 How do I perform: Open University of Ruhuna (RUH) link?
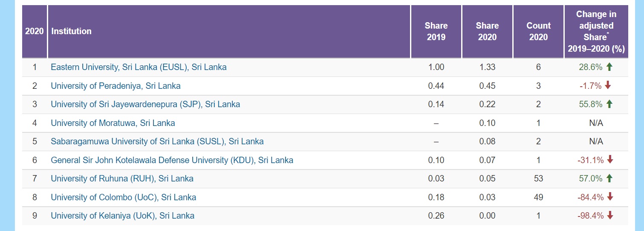(122, 178)
